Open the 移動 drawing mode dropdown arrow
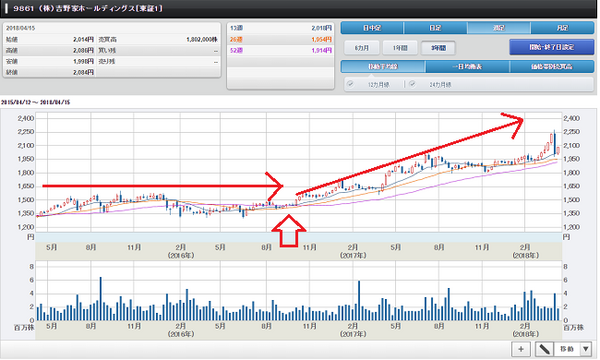The height and width of the screenshot is (360, 600). [585, 349]
